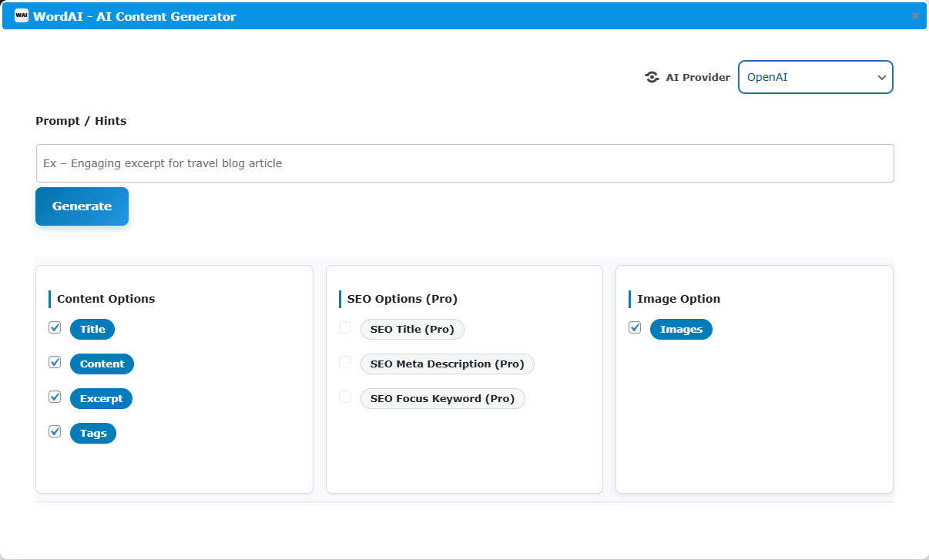The image size is (929, 560).
Task: Click the AI Provider eye icon
Action: click(651, 77)
